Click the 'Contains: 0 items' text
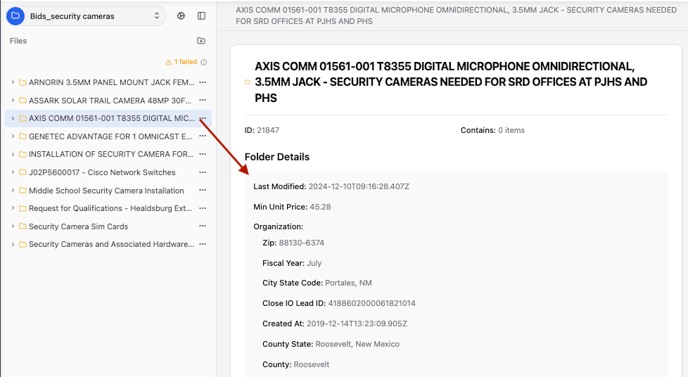The width and height of the screenshot is (688, 377). click(492, 130)
